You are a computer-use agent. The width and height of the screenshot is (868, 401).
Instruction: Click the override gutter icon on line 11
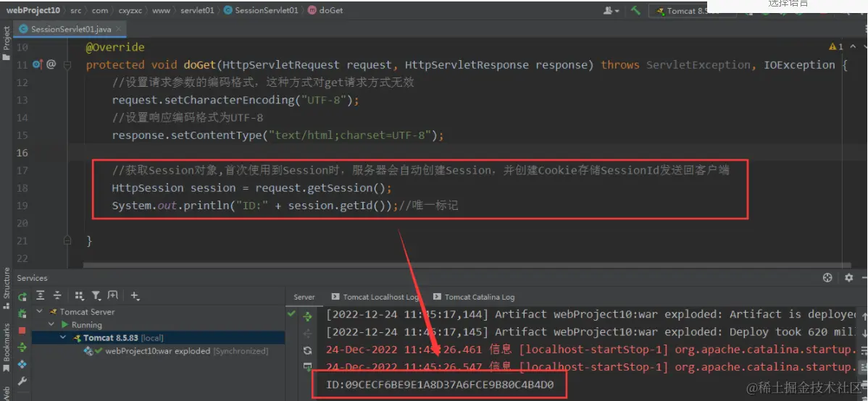coord(37,64)
